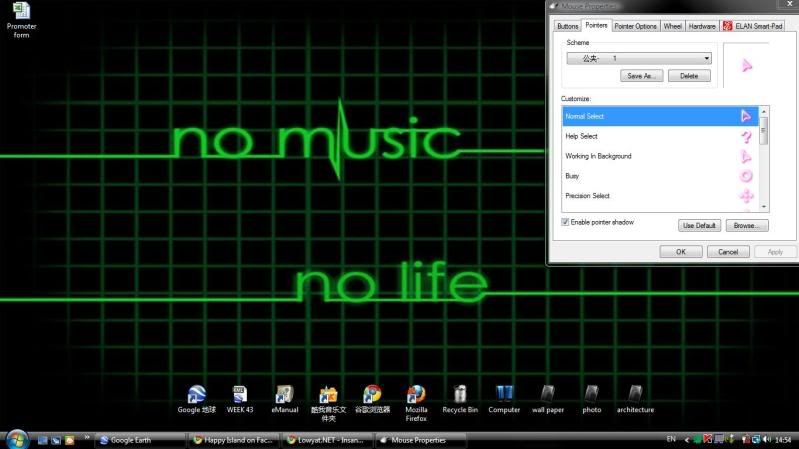The width and height of the screenshot is (799, 449).
Task: Open the Computer desktop icon
Action: pos(504,394)
